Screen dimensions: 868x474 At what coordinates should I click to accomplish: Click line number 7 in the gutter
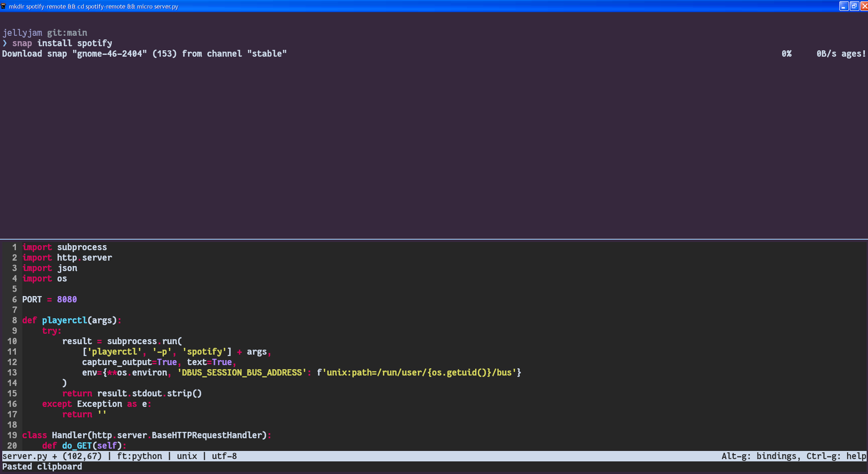14,310
